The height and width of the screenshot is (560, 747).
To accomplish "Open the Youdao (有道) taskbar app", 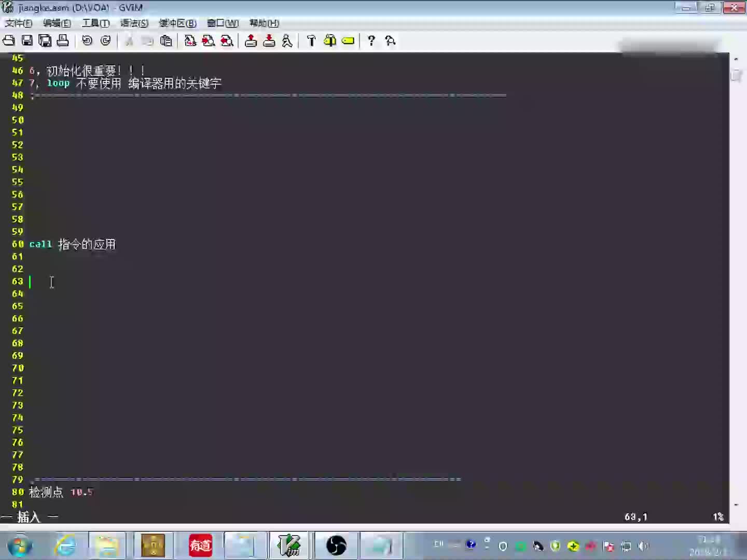I will pos(201,546).
